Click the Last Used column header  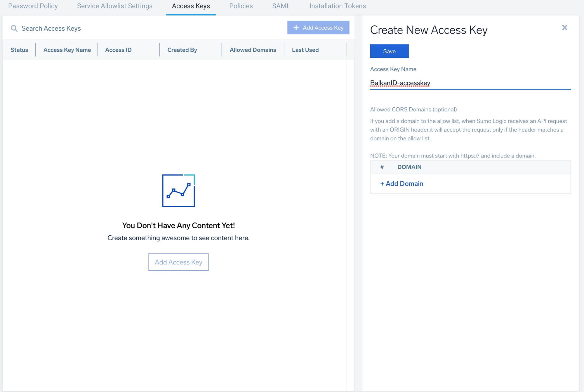[305, 50]
